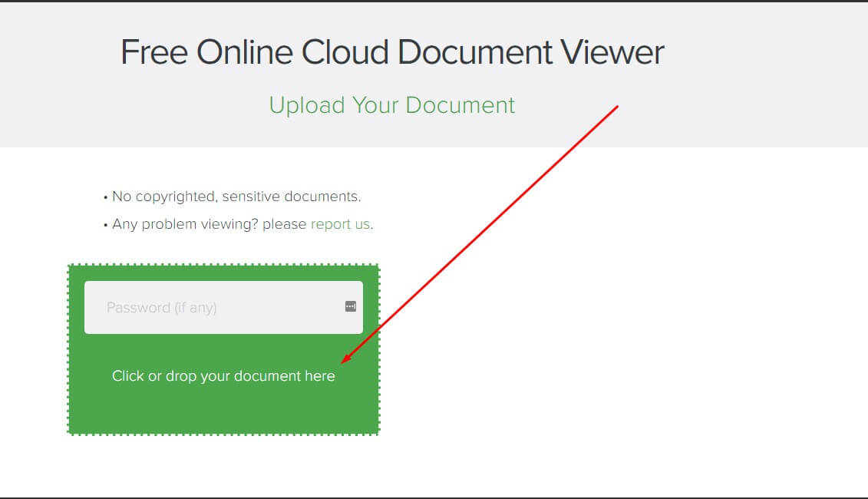Click the 'No copyrighted, sensitive documents' notice
The height and width of the screenshot is (499, 868).
236,197
